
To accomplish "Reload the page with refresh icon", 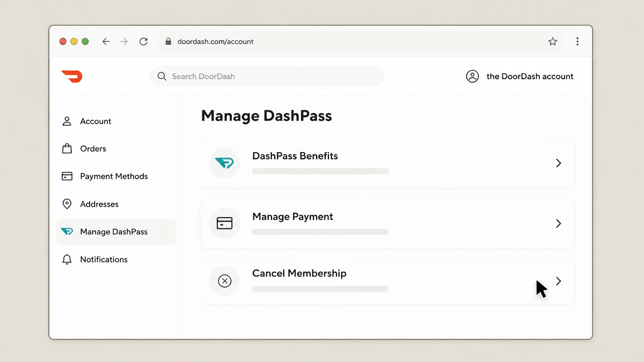I will click(x=143, y=41).
